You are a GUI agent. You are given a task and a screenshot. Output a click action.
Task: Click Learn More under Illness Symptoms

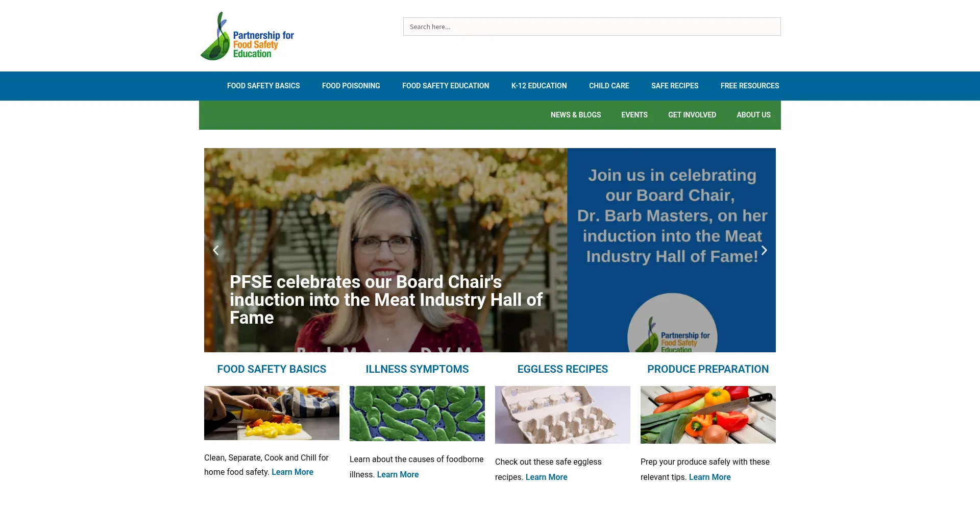398,474
